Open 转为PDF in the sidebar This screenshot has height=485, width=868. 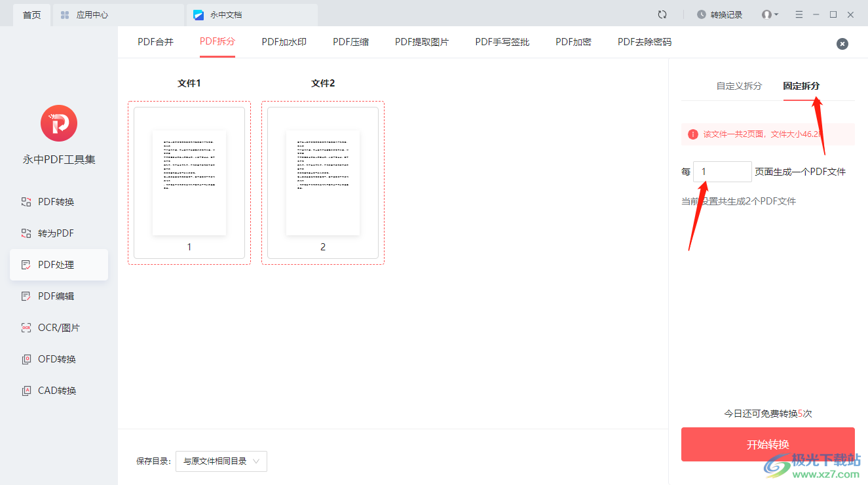click(59, 233)
